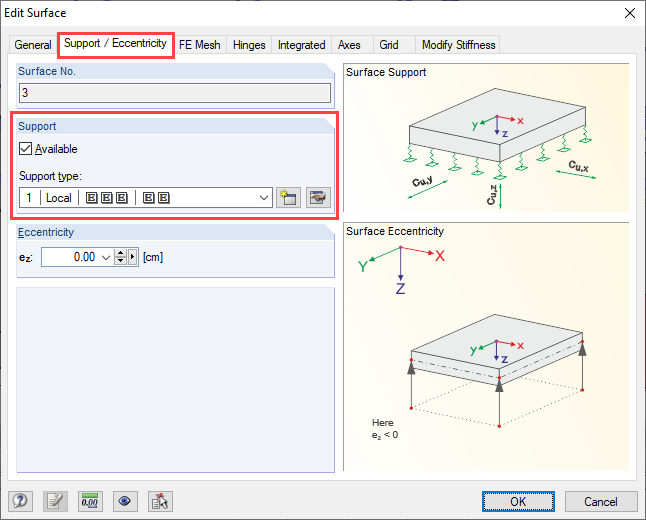Click the Surface No. field
The height and width of the screenshot is (520, 646).
click(x=175, y=93)
